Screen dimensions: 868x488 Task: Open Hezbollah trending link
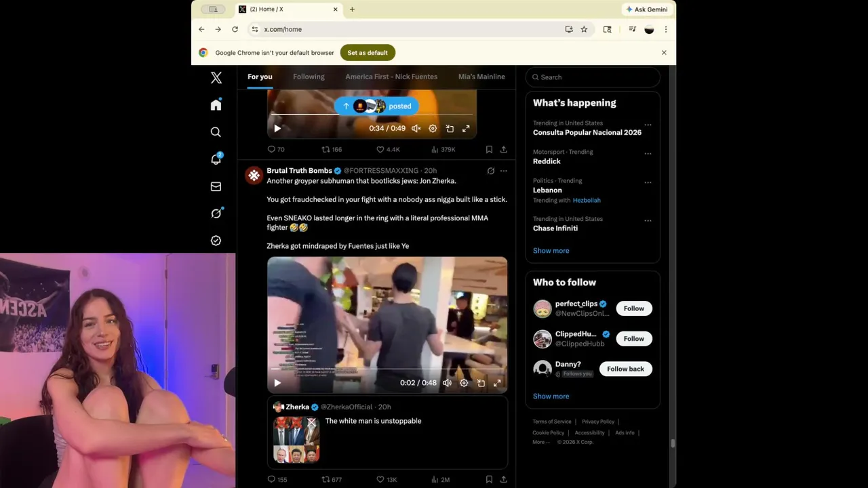click(x=587, y=200)
